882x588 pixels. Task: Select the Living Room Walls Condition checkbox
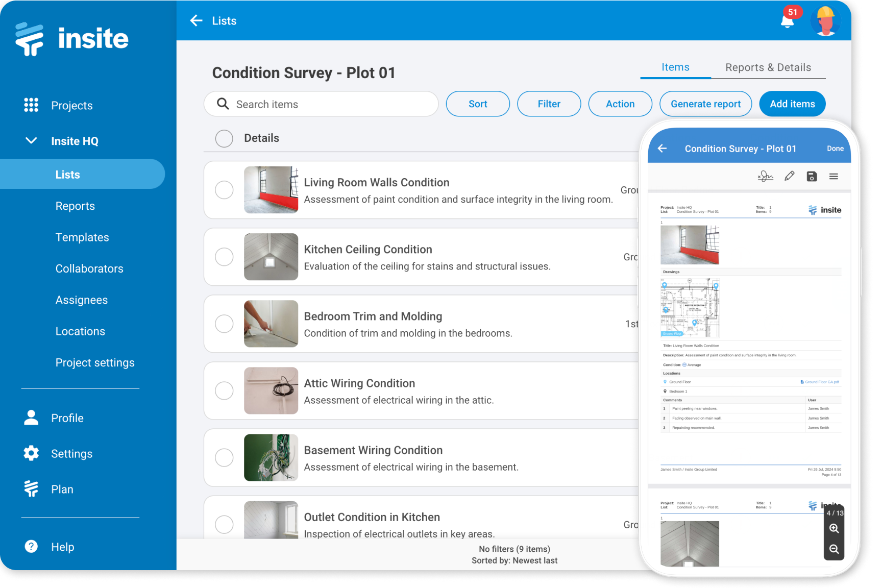[224, 190]
